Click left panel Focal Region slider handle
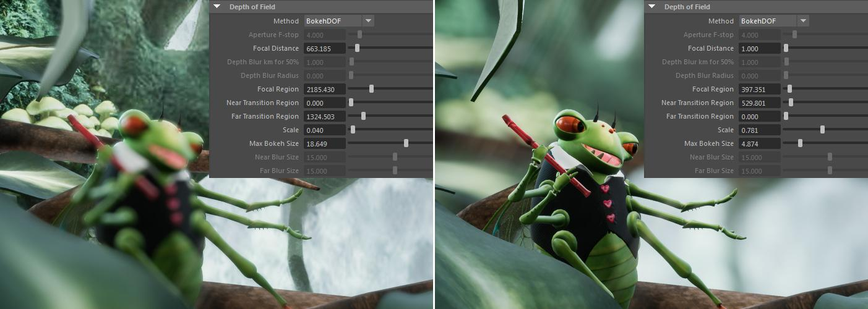The height and width of the screenshot is (309, 868). 371,89
